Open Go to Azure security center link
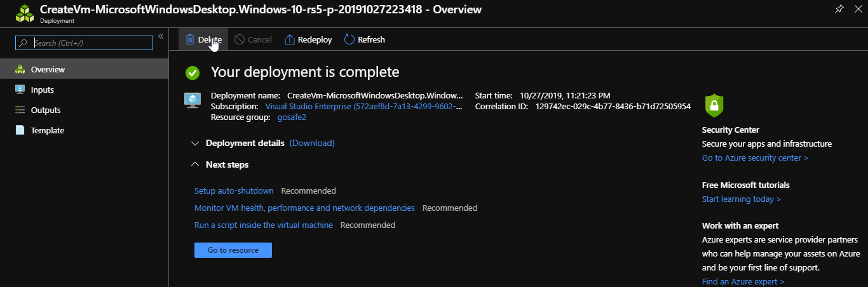This screenshot has height=287, width=868. tap(755, 157)
